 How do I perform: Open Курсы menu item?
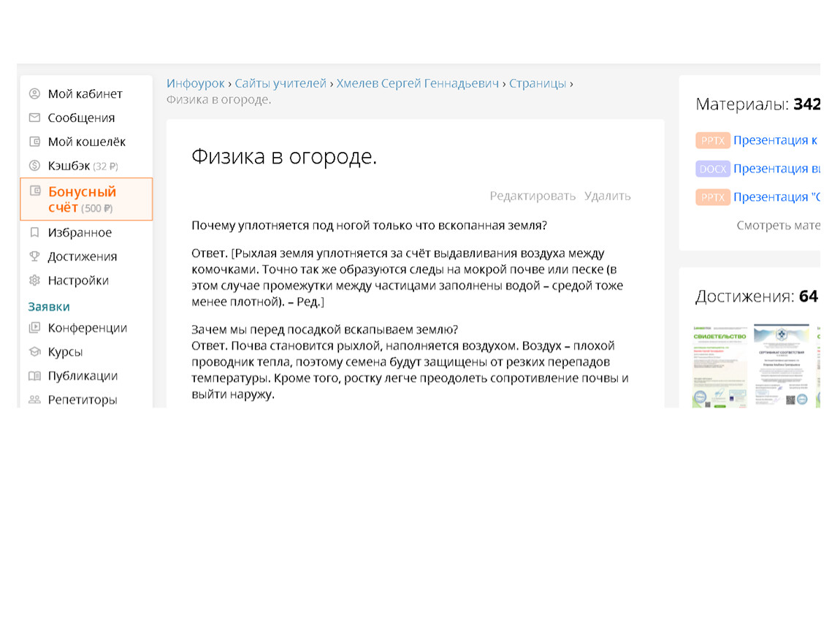[65, 351]
